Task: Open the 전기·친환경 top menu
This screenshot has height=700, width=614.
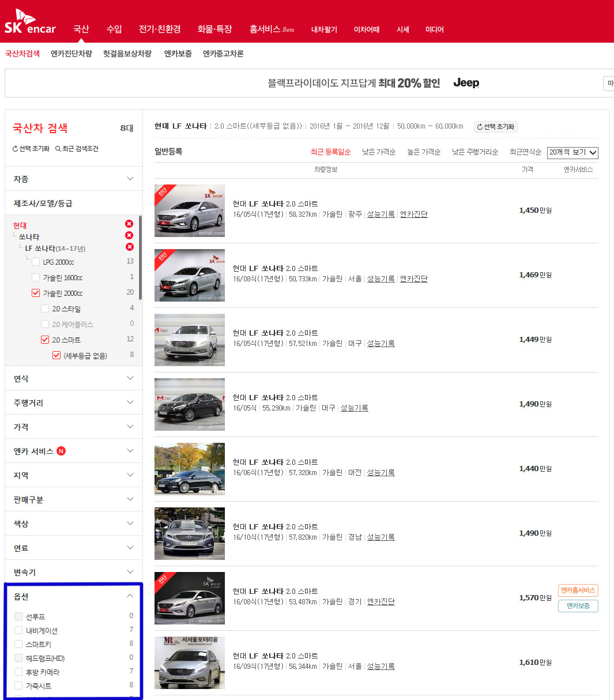Action: pyautogui.click(x=160, y=29)
